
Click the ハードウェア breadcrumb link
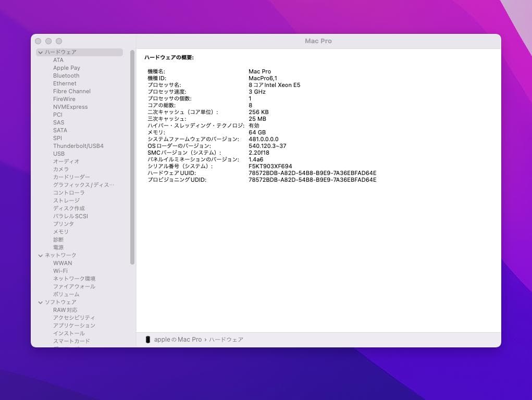pyautogui.click(x=227, y=339)
